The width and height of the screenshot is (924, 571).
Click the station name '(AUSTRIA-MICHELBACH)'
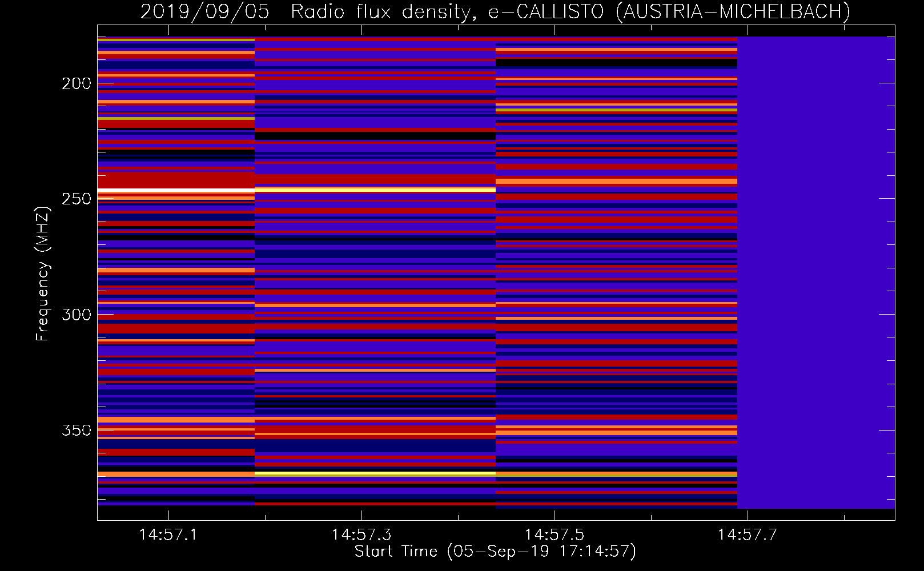tap(733, 11)
